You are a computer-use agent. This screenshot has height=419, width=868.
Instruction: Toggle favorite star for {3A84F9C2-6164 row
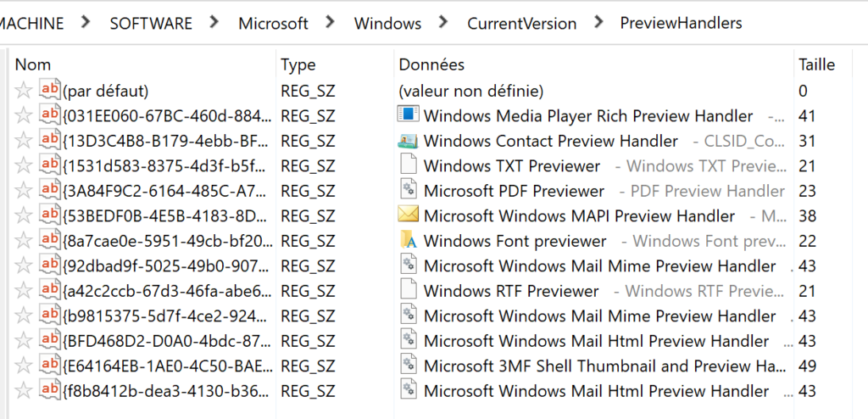pos(23,190)
